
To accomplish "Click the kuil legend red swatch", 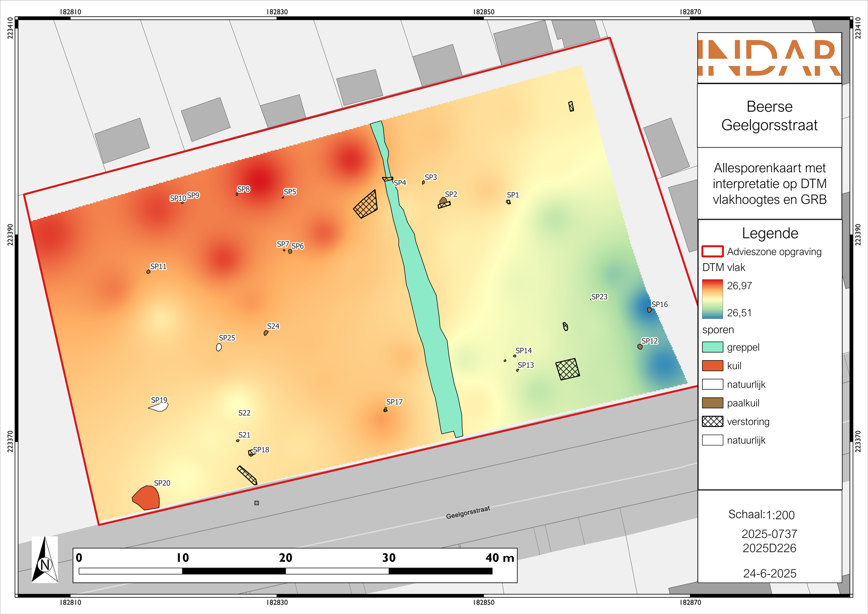I will (x=712, y=366).
